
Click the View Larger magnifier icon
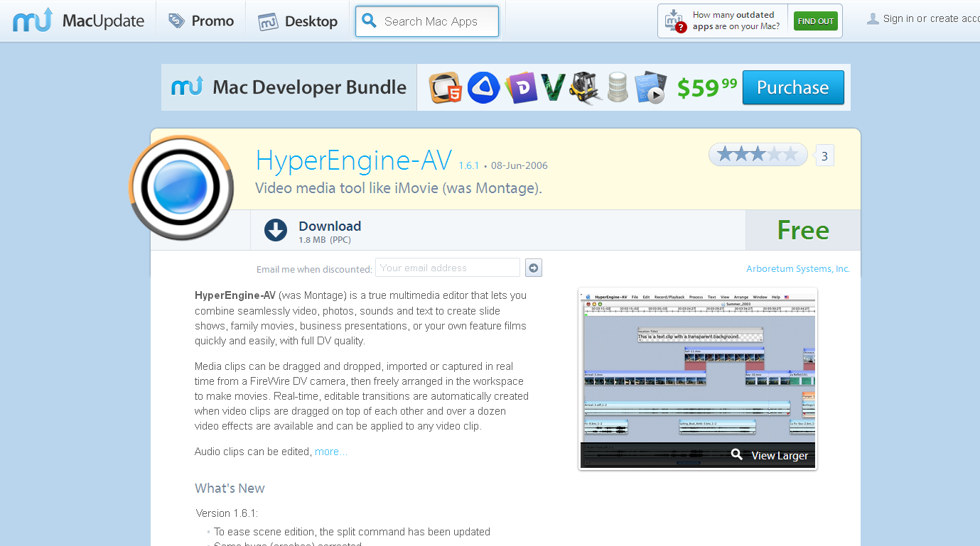click(x=737, y=454)
